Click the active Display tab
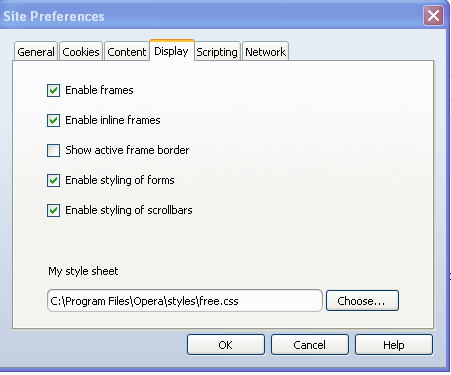The height and width of the screenshot is (375, 451). click(x=171, y=51)
